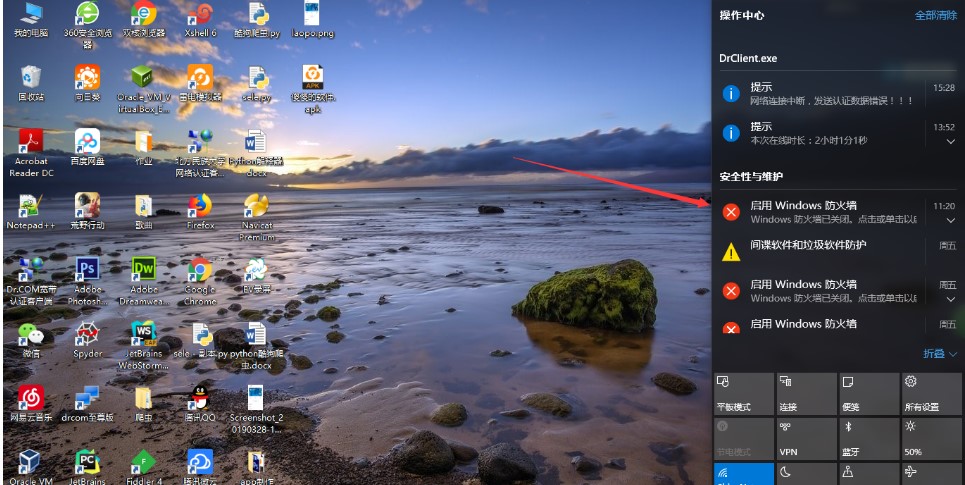Select the Adobe Dreamweaver desktop icon
The width and height of the screenshot is (965, 485).
pos(144,270)
